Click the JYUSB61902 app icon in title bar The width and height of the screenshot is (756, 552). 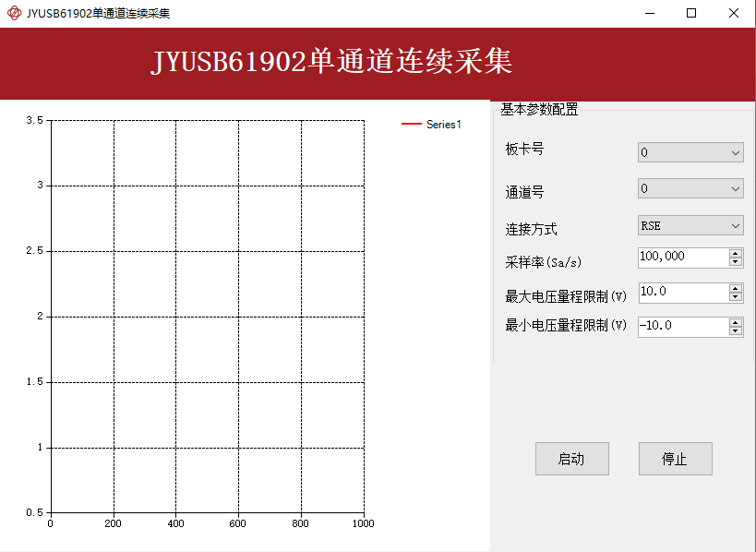pyautogui.click(x=14, y=14)
